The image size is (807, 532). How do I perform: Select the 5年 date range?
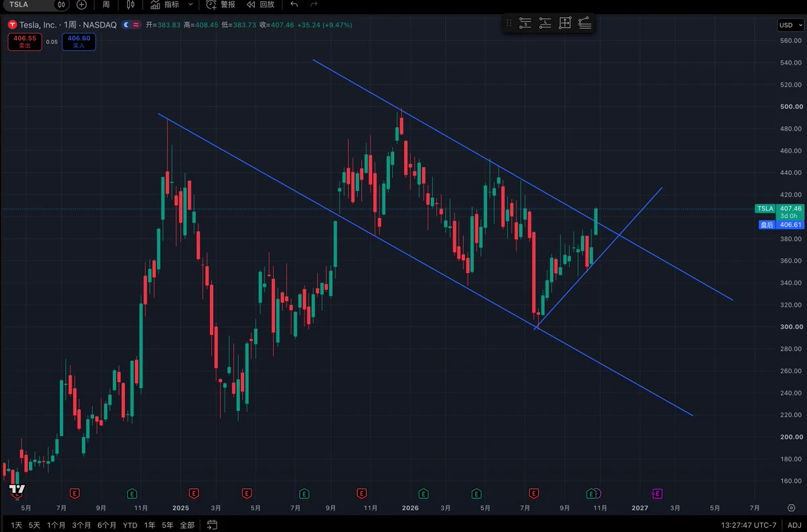[168, 525]
